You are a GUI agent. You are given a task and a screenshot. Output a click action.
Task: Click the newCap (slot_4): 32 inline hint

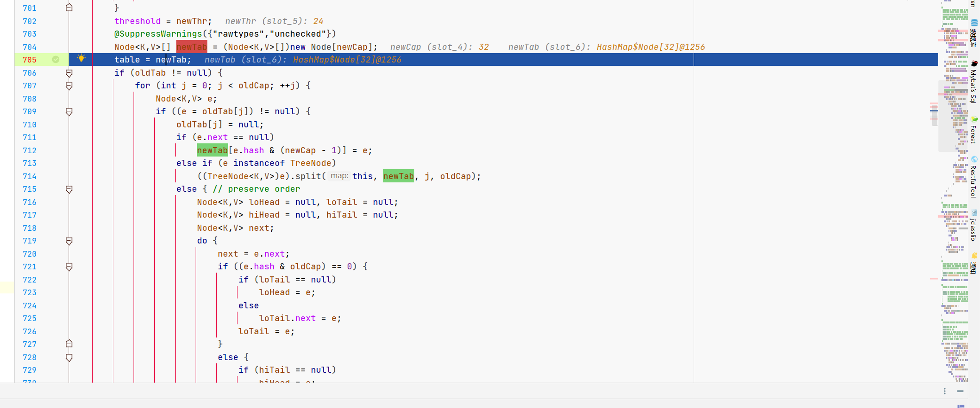(x=439, y=47)
